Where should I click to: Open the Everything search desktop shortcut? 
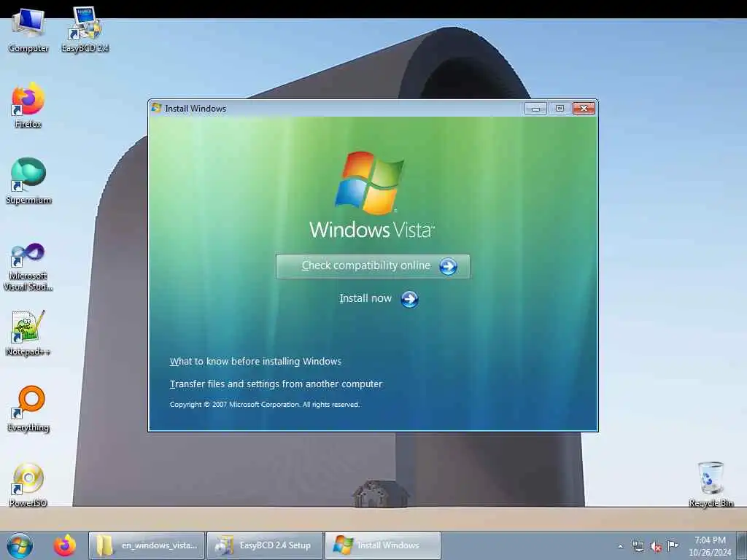28,409
